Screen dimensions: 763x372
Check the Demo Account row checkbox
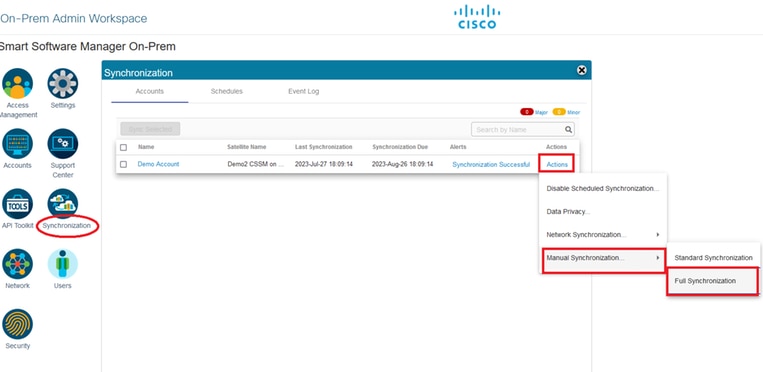(123, 165)
